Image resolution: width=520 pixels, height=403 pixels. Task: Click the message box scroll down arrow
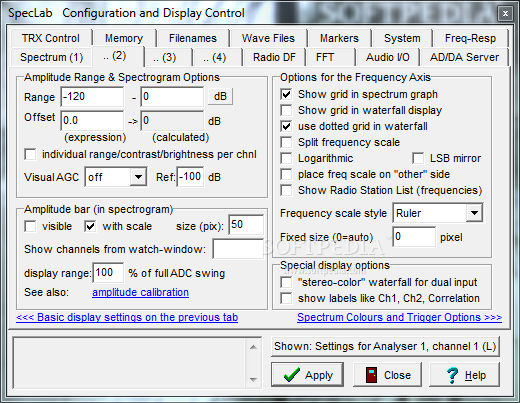253,379
